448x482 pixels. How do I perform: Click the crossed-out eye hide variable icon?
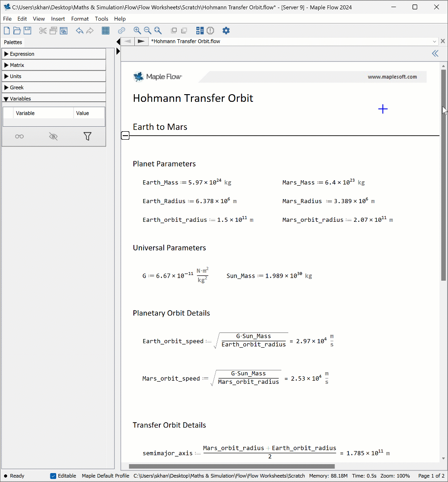point(54,137)
